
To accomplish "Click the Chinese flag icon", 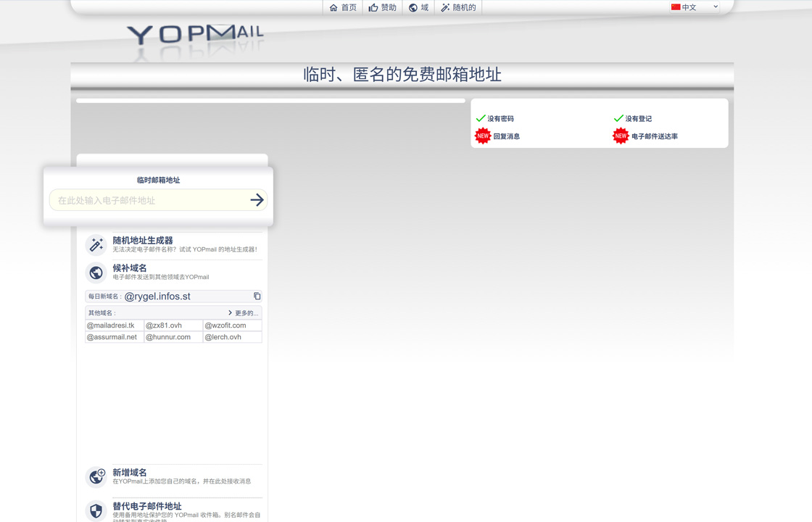I will click(675, 7).
